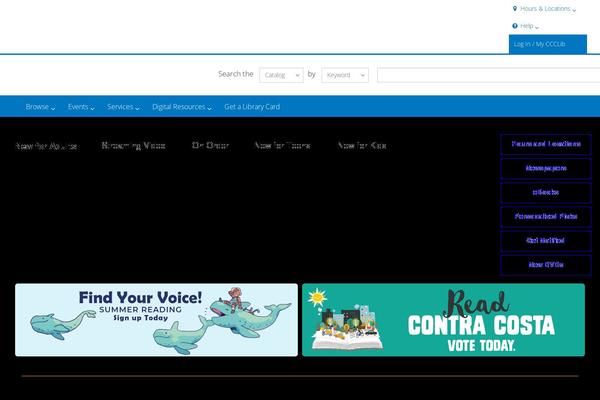Click the Newspapers sidebar button

pos(546,168)
